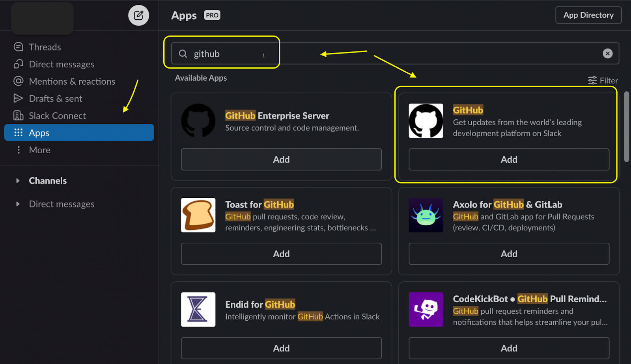
Task: Open the App Directory
Action: (588, 15)
